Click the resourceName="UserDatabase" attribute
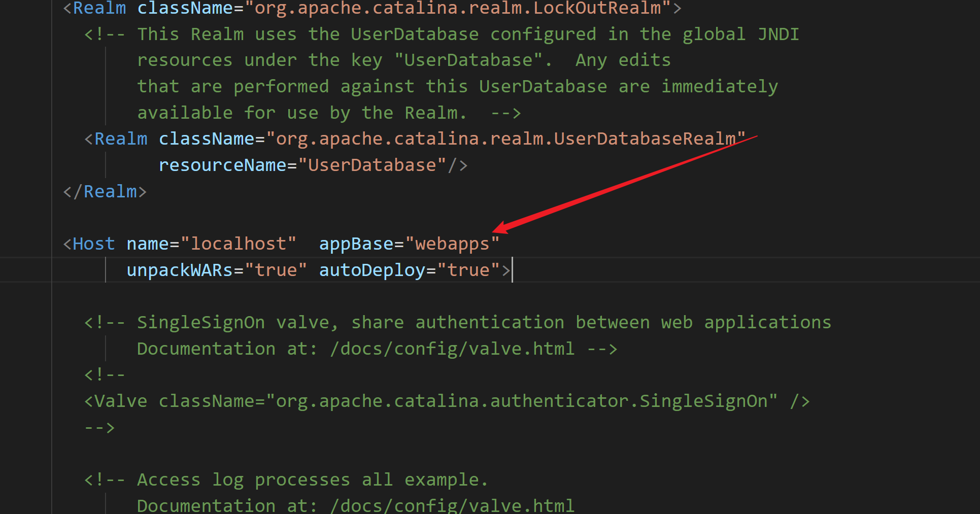The image size is (980, 514). point(302,165)
